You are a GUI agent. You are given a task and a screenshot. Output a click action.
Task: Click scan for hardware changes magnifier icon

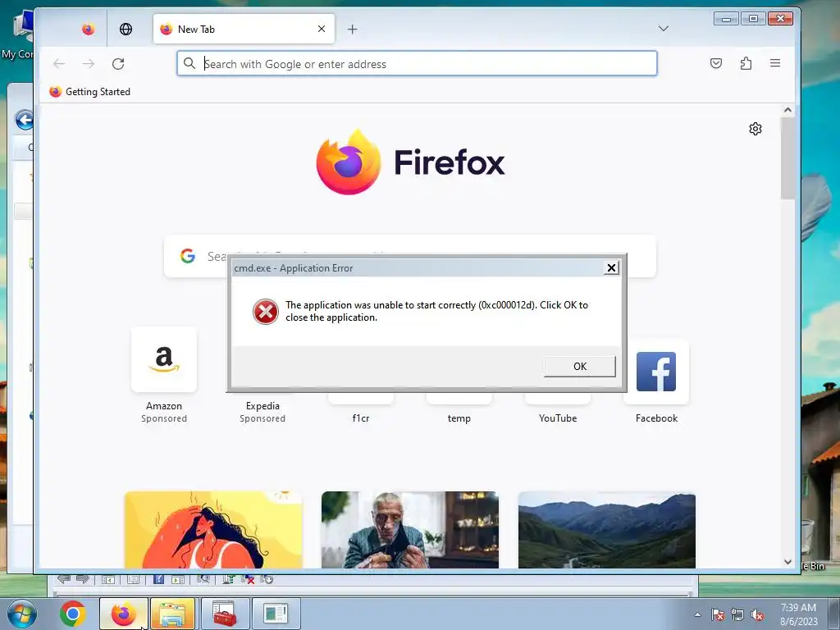[x=203, y=579]
